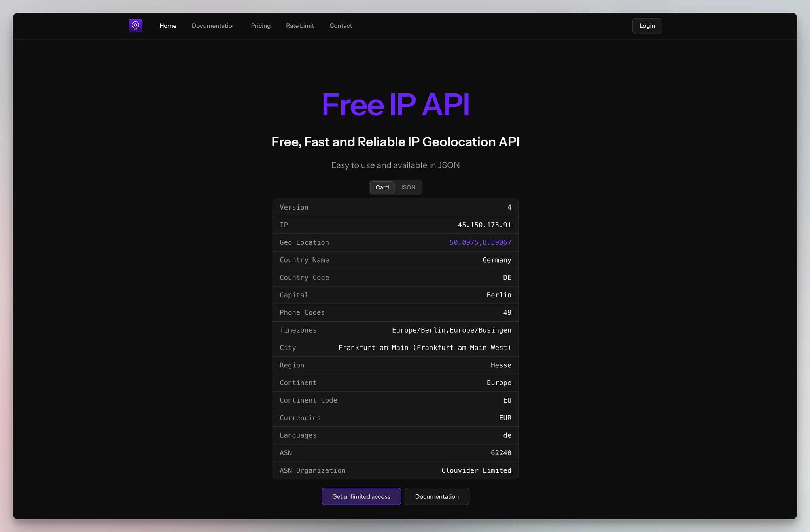Open the Home nav link
Screen dimensions: 810x532
click(168, 26)
